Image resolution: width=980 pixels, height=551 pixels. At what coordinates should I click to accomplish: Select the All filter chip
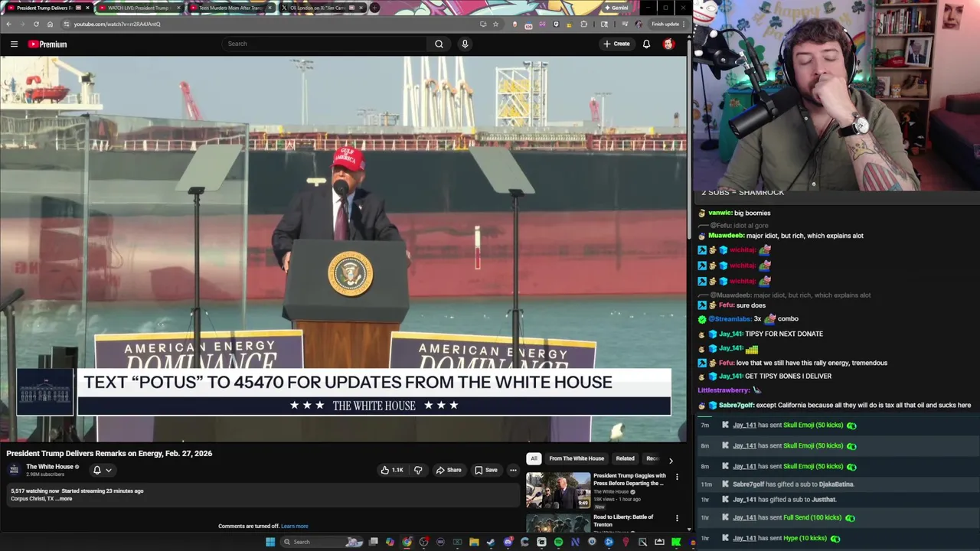pos(534,458)
